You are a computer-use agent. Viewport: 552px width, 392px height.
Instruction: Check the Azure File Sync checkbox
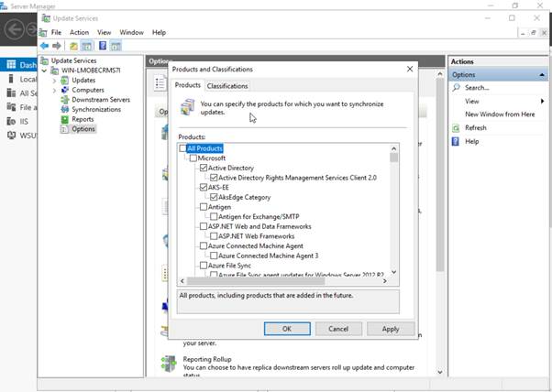[204, 265]
